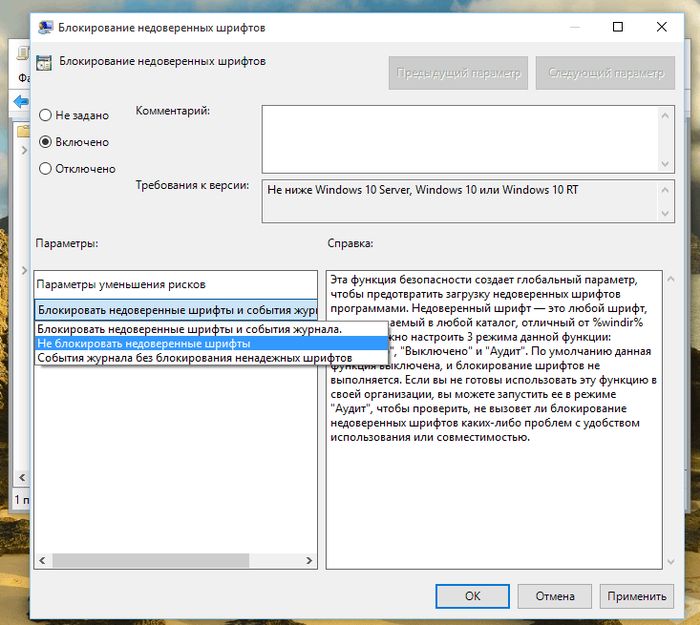The height and width of the screenshot is (625, 700).
Task: Click the comment box scroll down arrow
Action: coord(665,164)
